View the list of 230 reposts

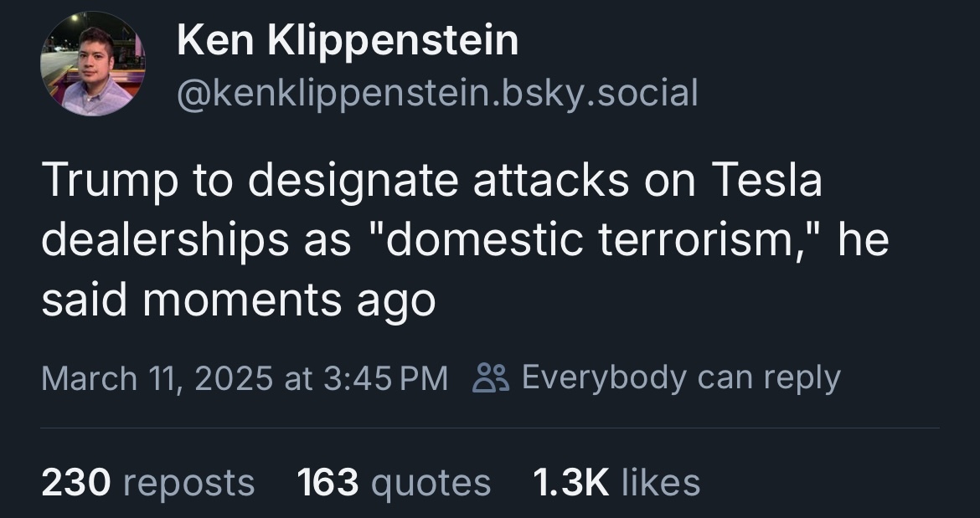147,482
